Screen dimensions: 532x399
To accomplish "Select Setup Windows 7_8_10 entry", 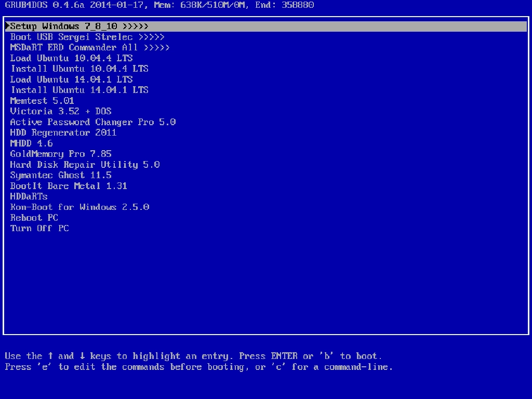I will tap(266, 26).
